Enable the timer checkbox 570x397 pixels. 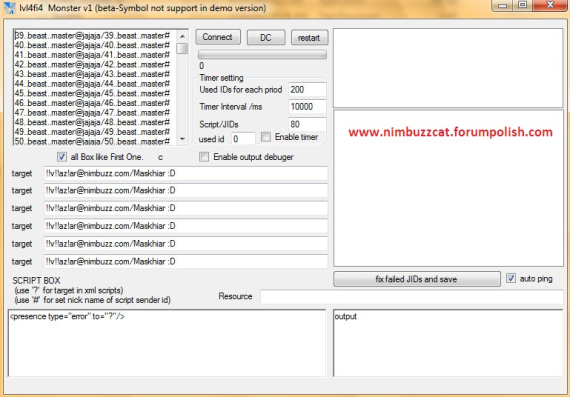pos(266,137)
